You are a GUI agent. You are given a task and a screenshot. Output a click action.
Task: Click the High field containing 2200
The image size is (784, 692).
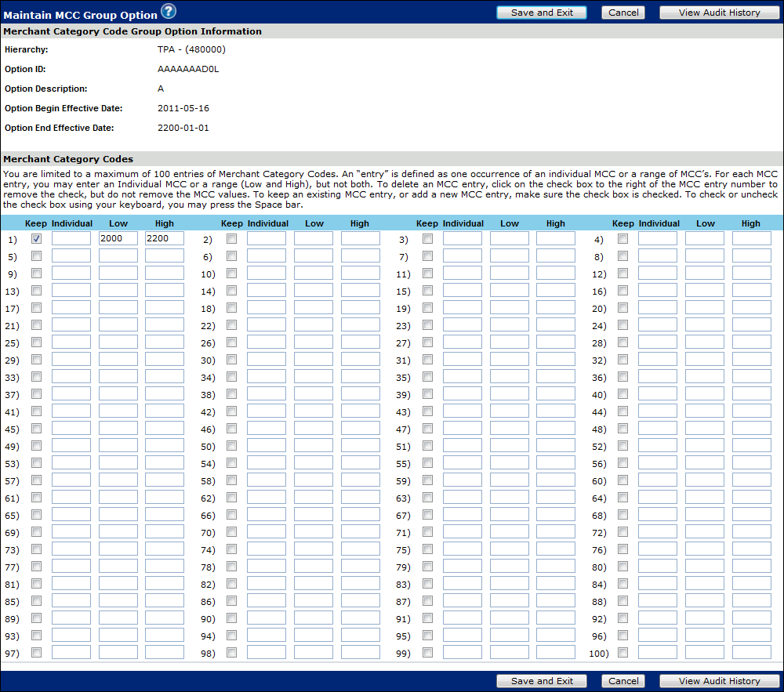tap(164, 238)
